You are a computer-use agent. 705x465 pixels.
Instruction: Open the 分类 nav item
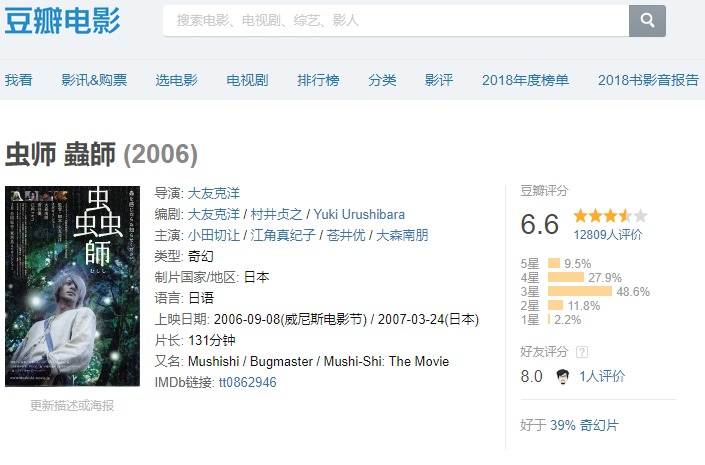(382, 80)
